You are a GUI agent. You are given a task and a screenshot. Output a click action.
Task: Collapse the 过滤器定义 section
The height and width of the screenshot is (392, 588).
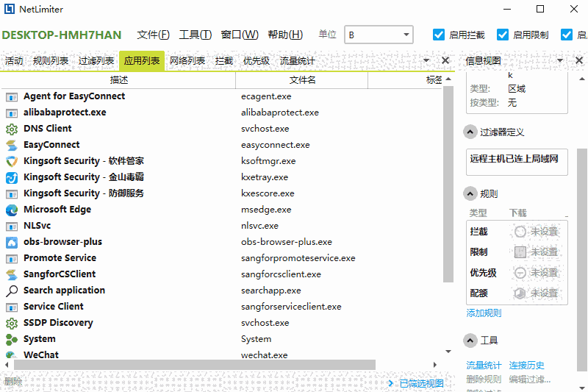[470, 132]
